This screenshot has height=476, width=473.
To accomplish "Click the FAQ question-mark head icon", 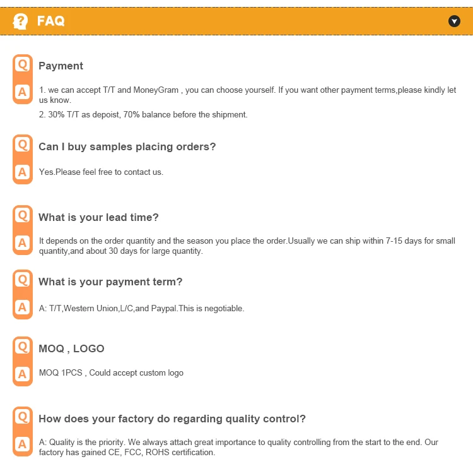I will tap(21, 21).
